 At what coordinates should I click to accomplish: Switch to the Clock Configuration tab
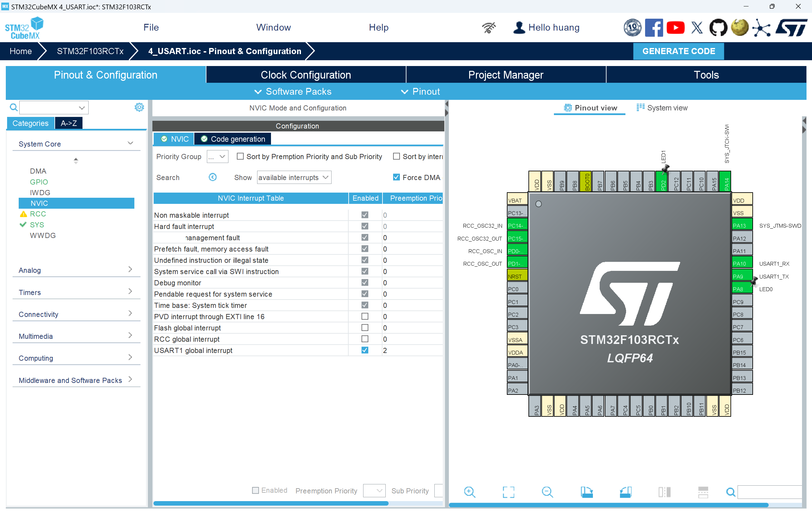305,75
